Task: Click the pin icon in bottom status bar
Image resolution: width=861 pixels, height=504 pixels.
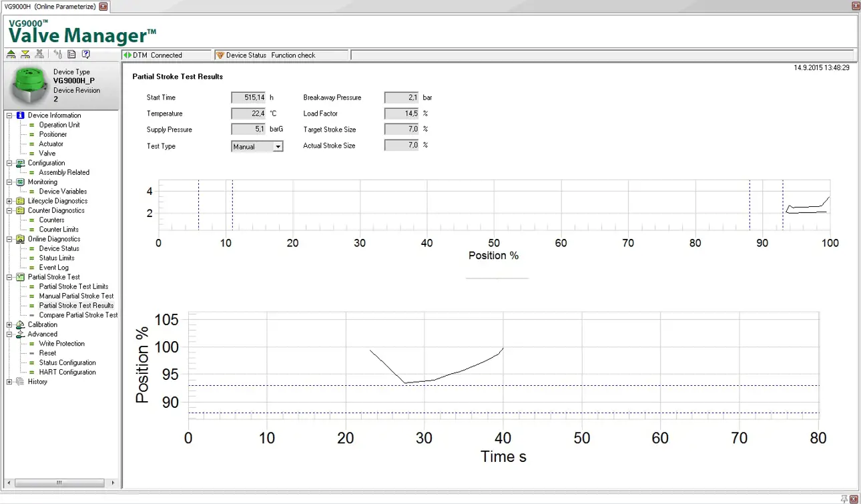Action: 844,499
